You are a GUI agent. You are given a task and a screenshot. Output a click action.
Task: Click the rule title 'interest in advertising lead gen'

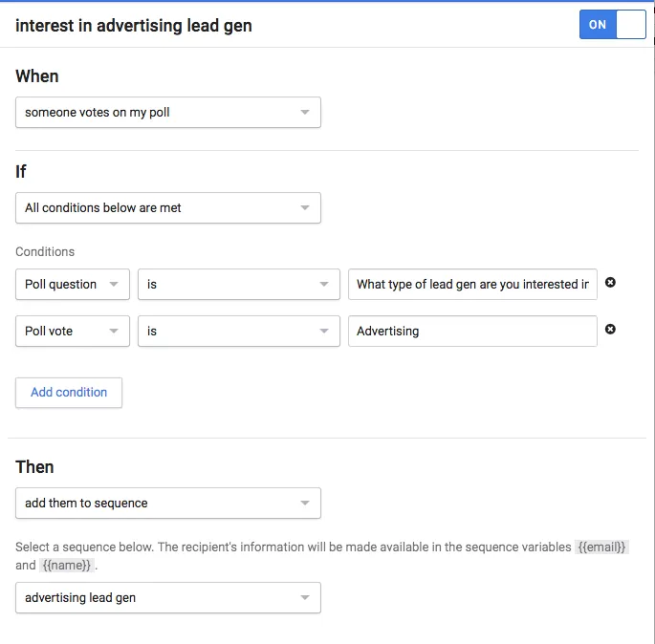(x=134, y=26)
